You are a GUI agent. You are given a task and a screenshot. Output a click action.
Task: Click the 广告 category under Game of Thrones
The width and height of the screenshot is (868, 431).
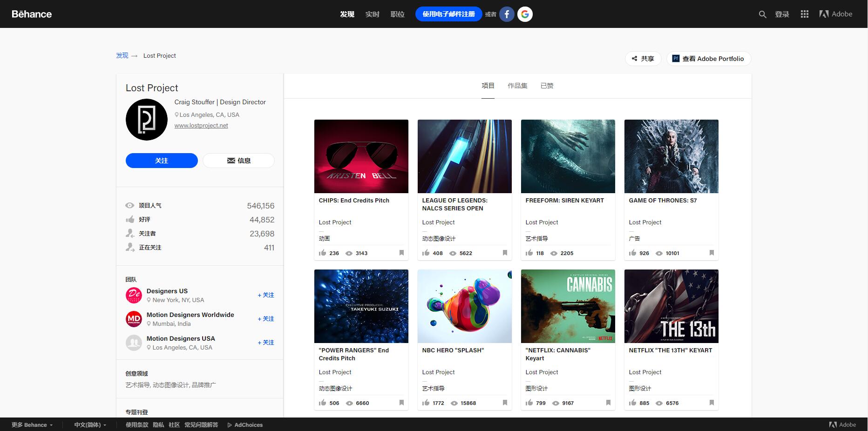coord(635,239)
